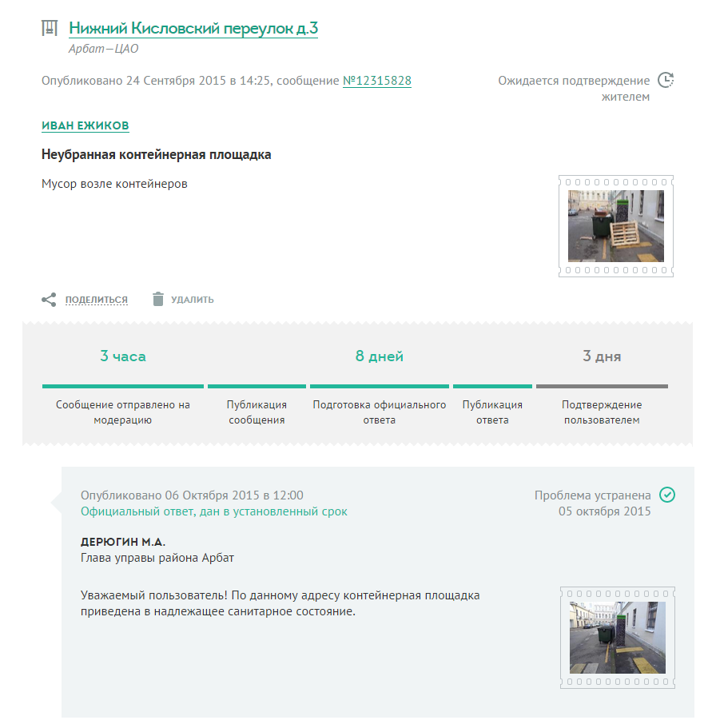
Task: Click the green Проблема устранена checkmark icon
Action: 667,495
